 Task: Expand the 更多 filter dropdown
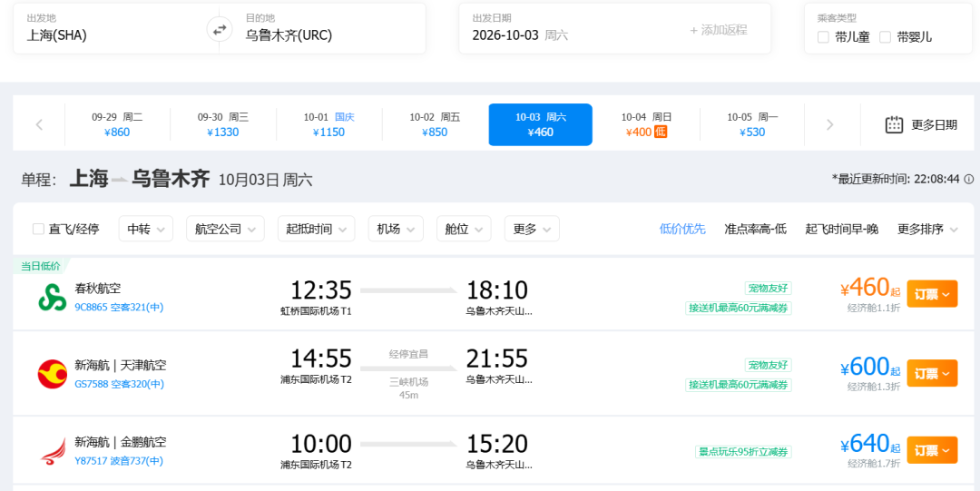point(532,229)
